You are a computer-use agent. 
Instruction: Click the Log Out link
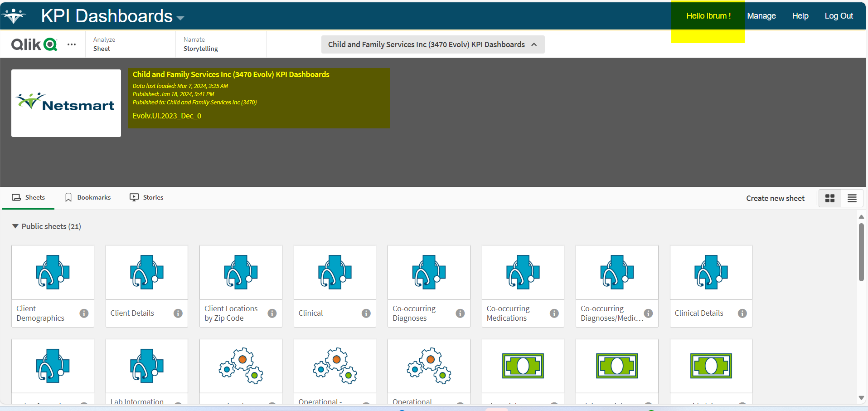point(839,16)
